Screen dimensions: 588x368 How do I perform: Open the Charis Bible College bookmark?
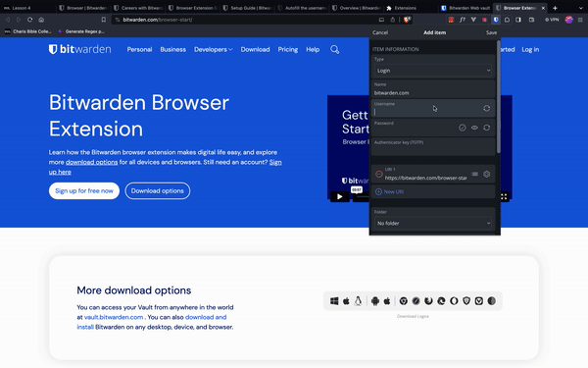click(x=28, y=31)
